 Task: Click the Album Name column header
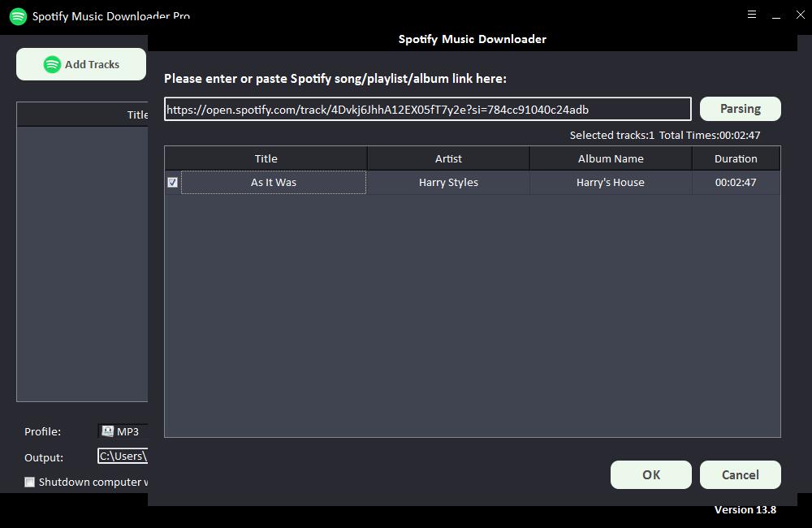point(611,158)
